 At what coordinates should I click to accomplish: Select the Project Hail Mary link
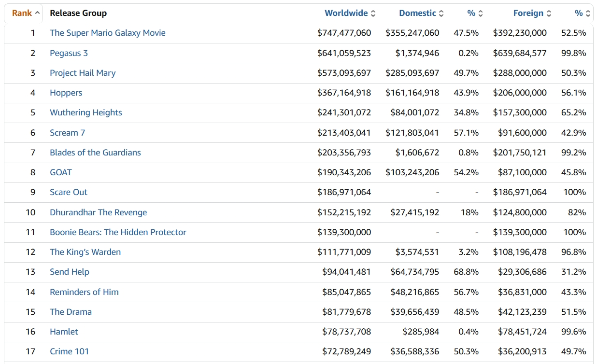pyautogui.click(x=83, y=73)
